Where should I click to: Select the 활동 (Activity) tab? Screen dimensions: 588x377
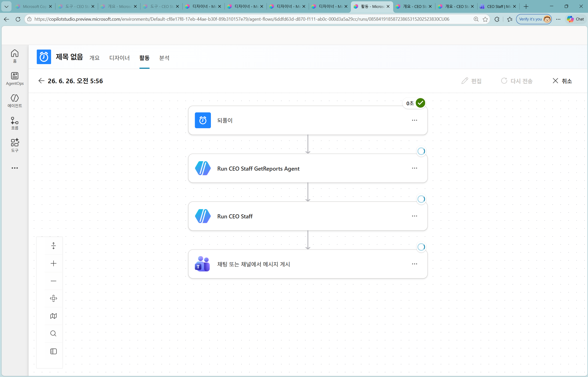pos(144,58)
